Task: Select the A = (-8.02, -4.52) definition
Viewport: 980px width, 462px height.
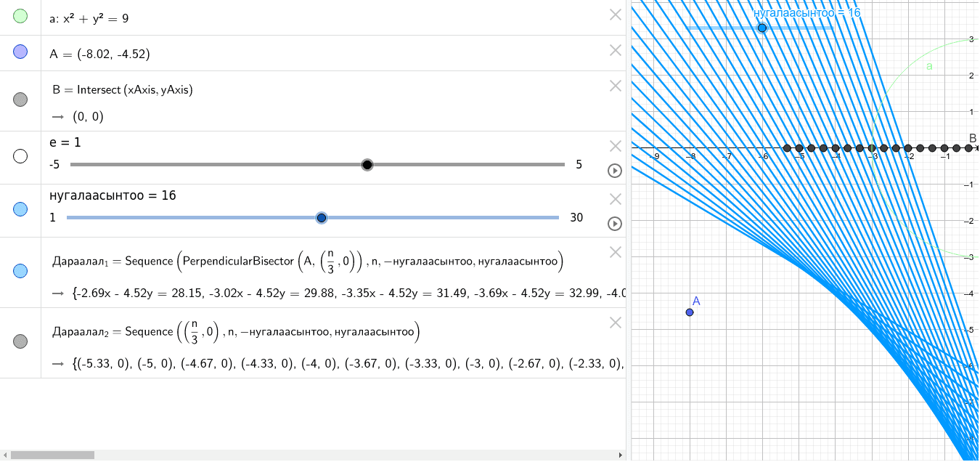Action: click(x=99, y=54)
